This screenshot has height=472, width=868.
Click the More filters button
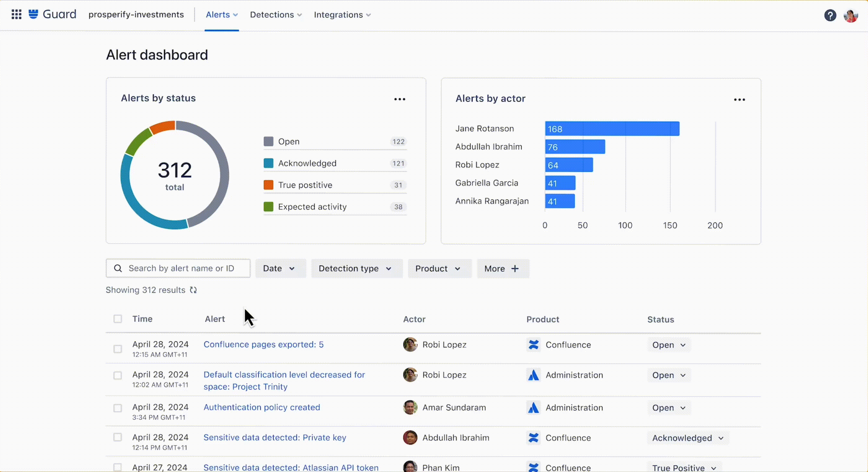(503, 268)
